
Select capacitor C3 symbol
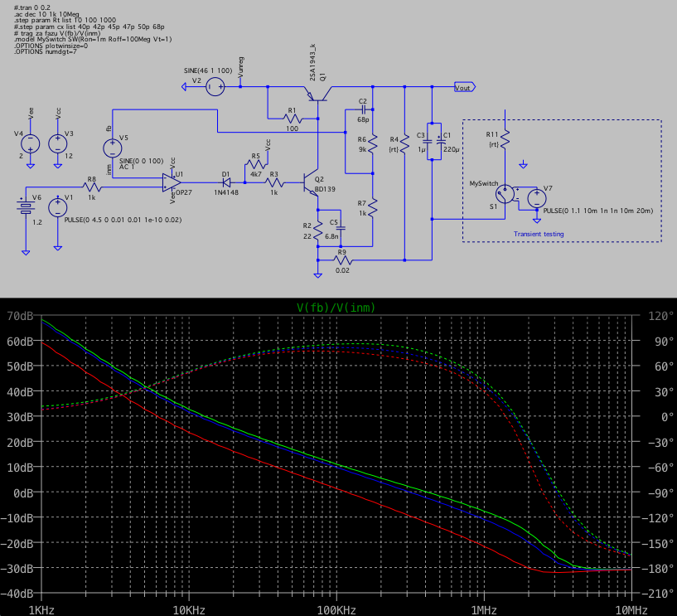428,142
